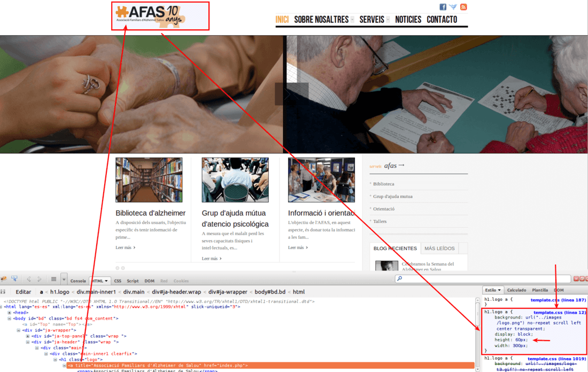This screenshot has height=372, width=588.
Task: Click the slideshow arrow between photos
Action: (x=291, y=94)
